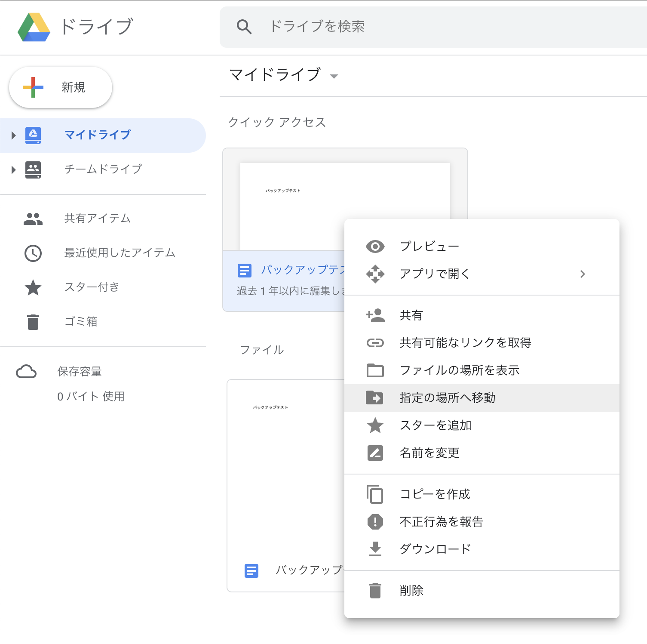Click the Docs icon in quick access card
The width and height of the screenshot is (647, 644).
(245, 271)
